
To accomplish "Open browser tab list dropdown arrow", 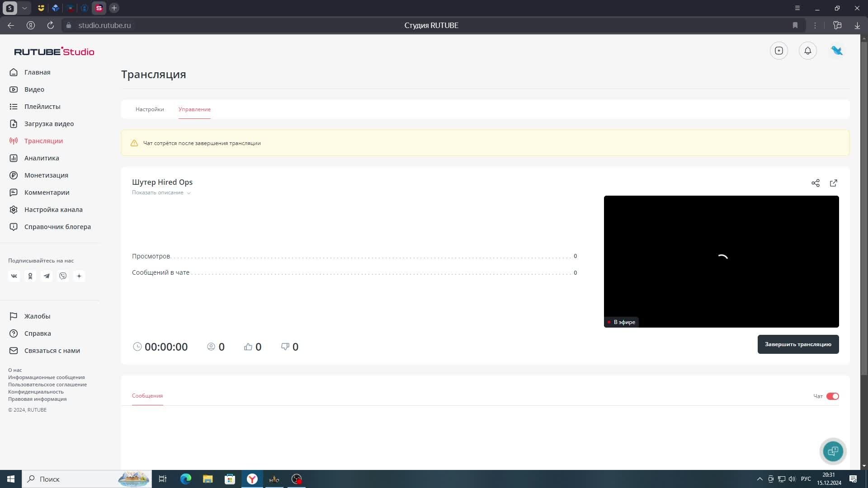I will (x=24, y=8).
